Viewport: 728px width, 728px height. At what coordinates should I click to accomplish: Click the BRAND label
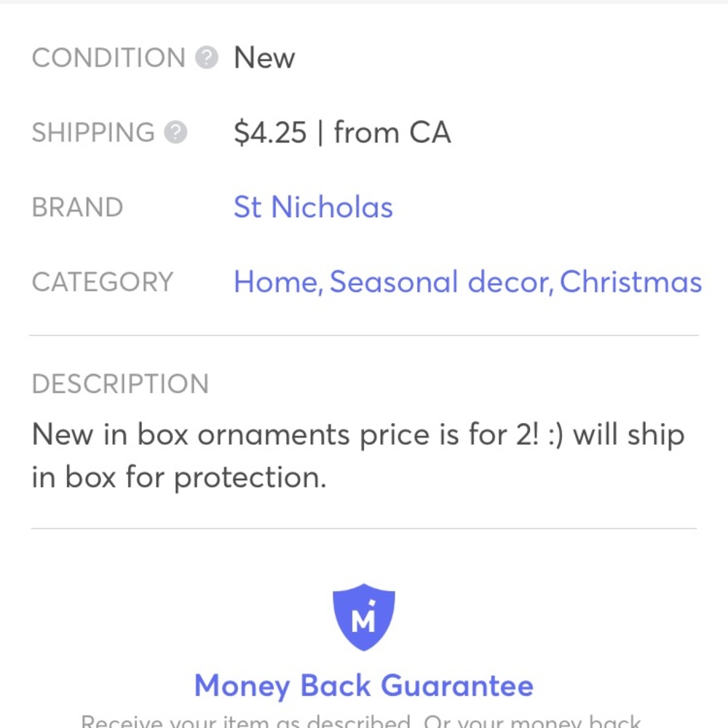pyautogui.click(x=78, y=207)
